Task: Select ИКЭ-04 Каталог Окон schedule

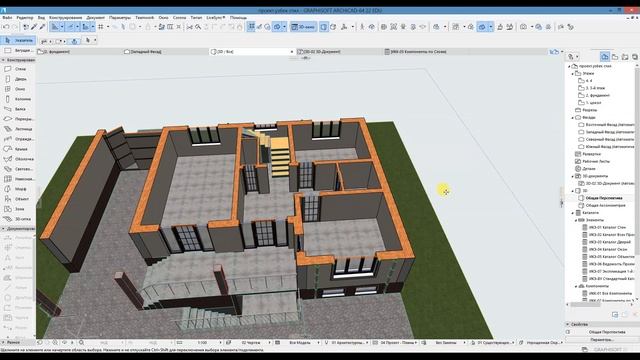Action: pyautogui.click(x=608, y=249)
